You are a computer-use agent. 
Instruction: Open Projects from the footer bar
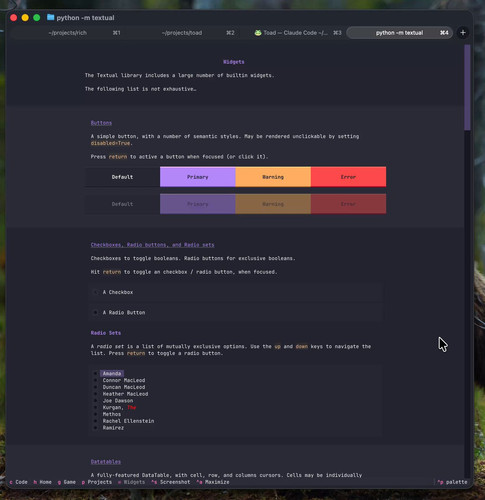[97, 482]
